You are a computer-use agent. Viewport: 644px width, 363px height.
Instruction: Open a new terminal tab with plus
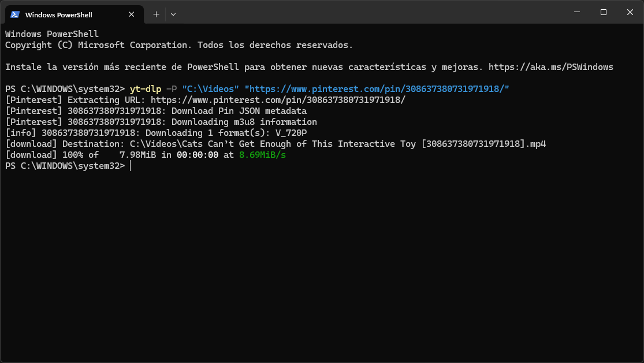click(156, 14)
